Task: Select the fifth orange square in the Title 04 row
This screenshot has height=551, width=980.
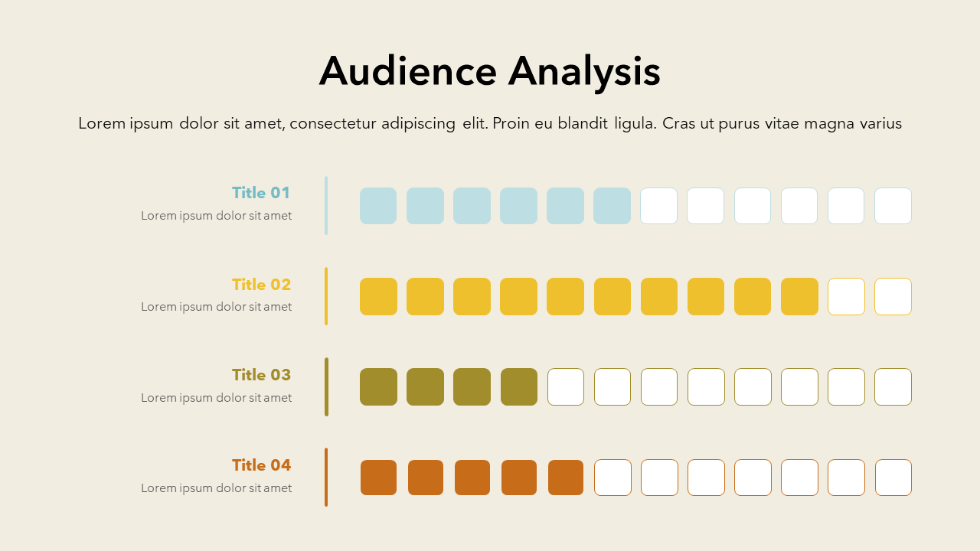Action: pos(565,478)
